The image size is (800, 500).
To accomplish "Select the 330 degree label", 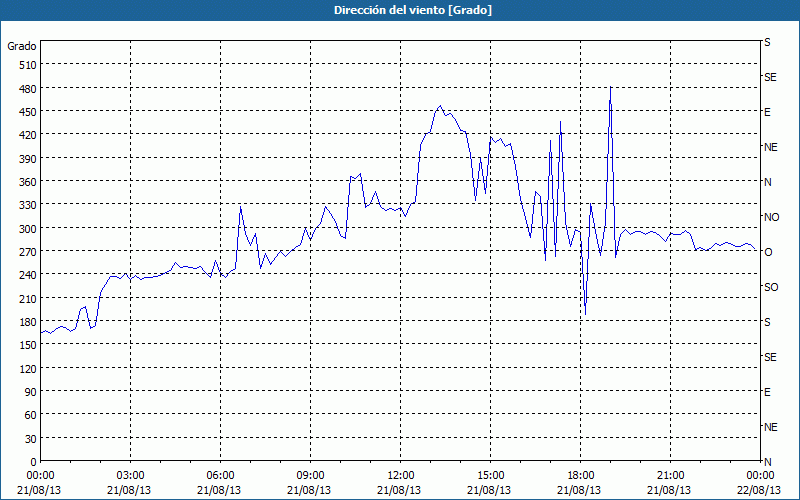I will pyautogui.click(x=28, y=205).
